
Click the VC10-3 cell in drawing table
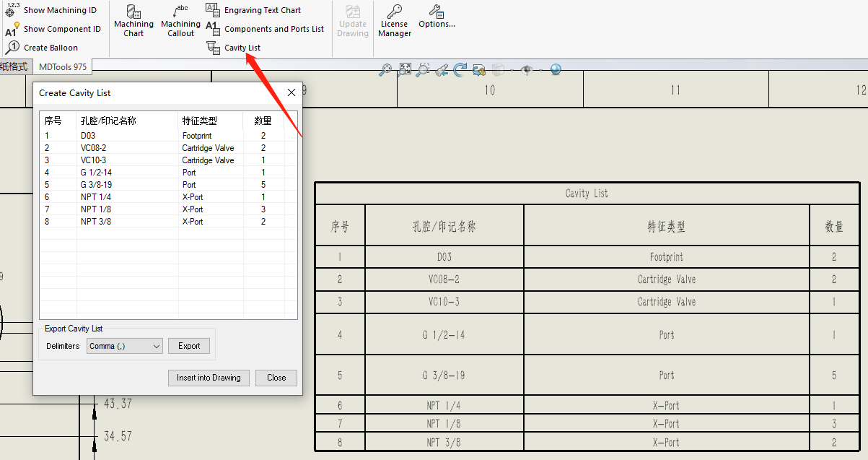click(x=444, y=302)
